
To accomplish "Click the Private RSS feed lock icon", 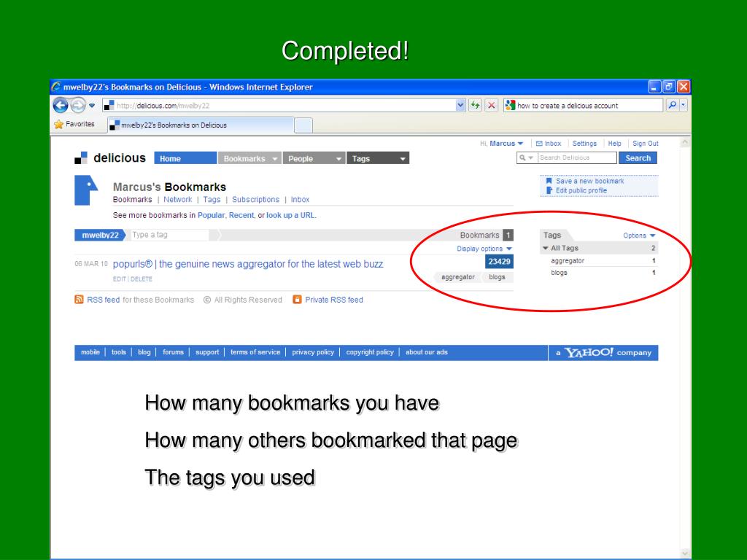I will pos(297,299).
